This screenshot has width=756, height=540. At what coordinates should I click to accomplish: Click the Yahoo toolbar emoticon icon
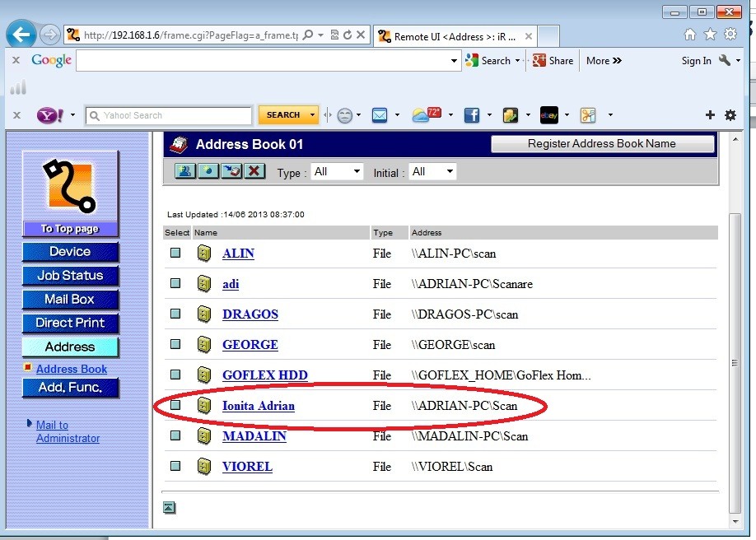pyautogui.click(x=345, y=115)
